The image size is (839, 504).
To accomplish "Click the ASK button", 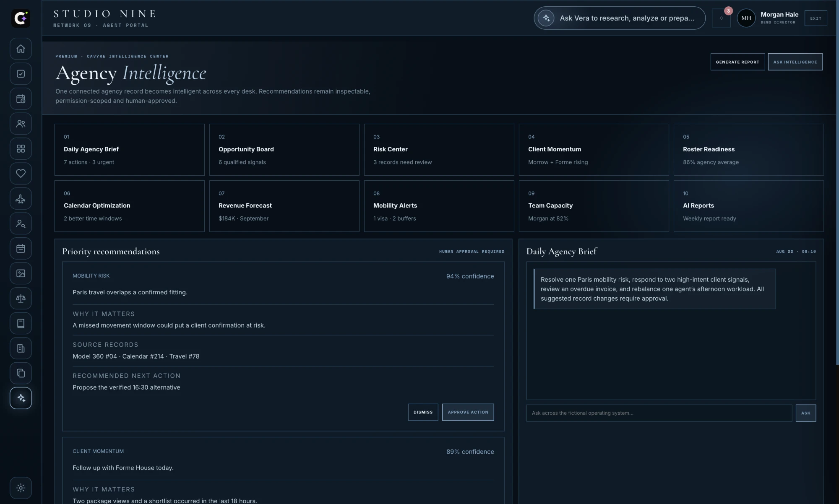I will coord(805,413).
